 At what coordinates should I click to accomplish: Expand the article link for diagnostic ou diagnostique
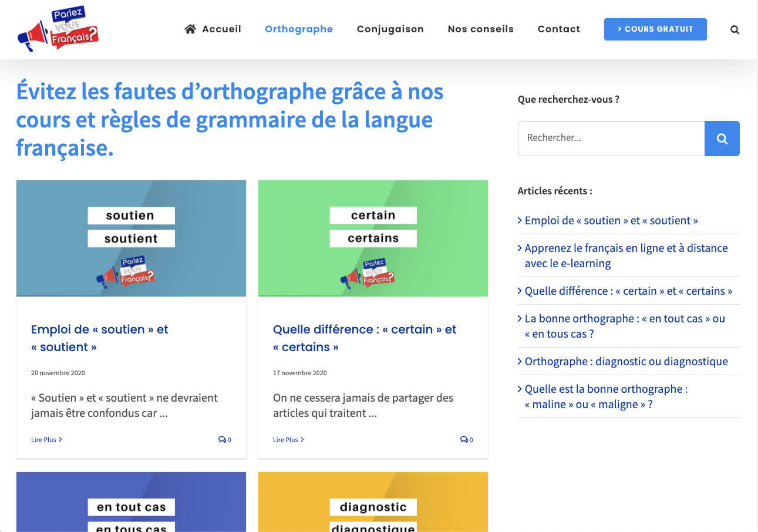[625, 361]
